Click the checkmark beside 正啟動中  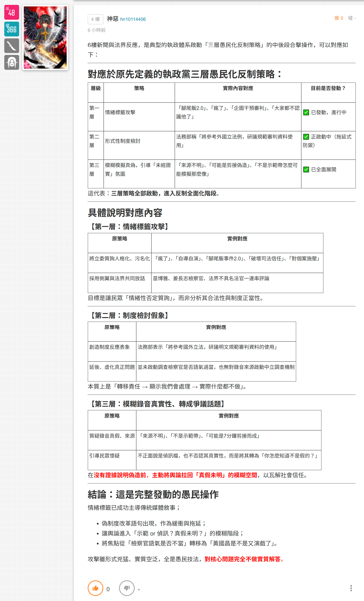click(306, 137)
